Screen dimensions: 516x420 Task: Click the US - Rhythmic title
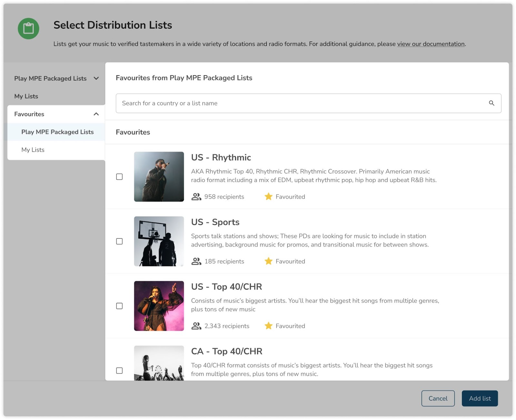point(221,157)
